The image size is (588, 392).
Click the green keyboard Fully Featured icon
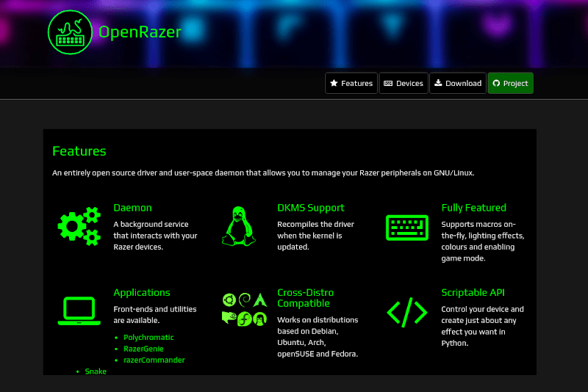[406, 227]
